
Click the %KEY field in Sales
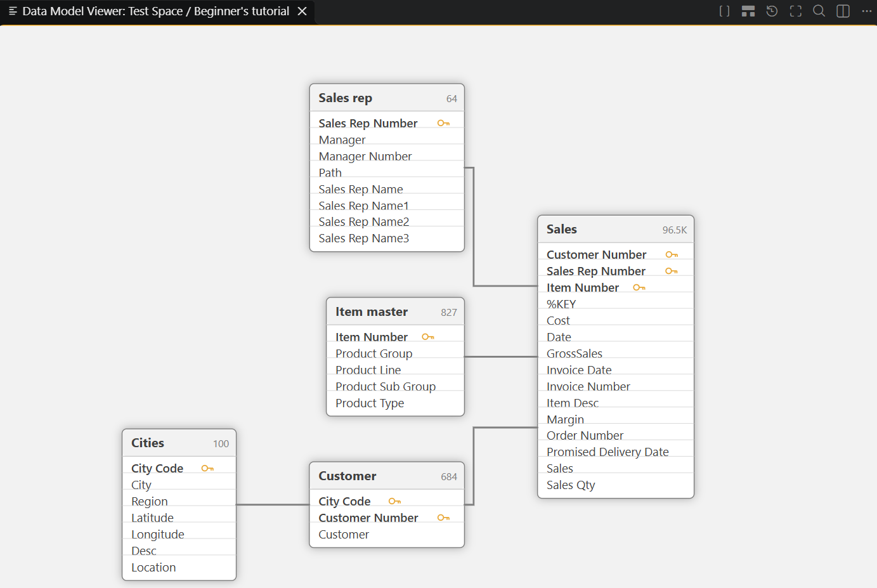[616, 304]
